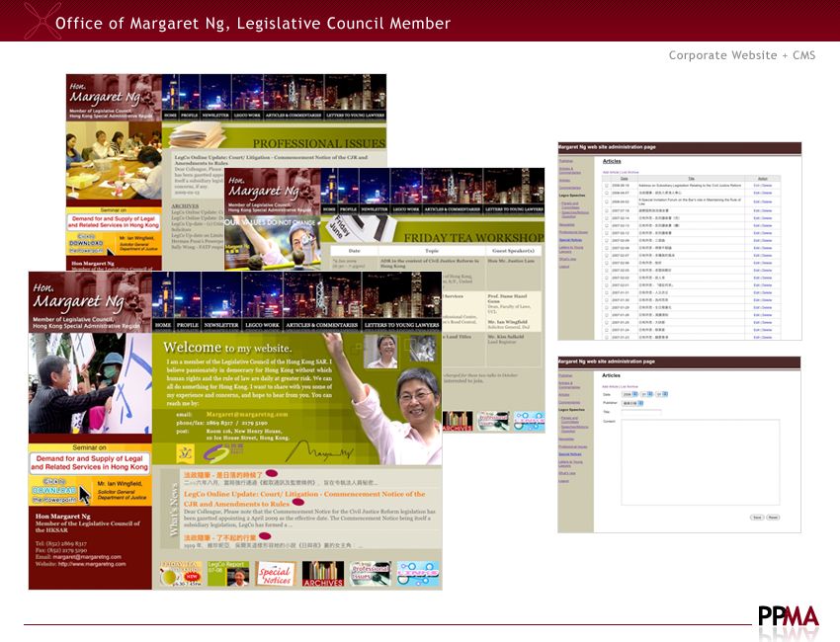Open the day dropdown in Add Article form
Image resolution: width=840 pixels, height=642 pixels.
(x=661, y=394)
